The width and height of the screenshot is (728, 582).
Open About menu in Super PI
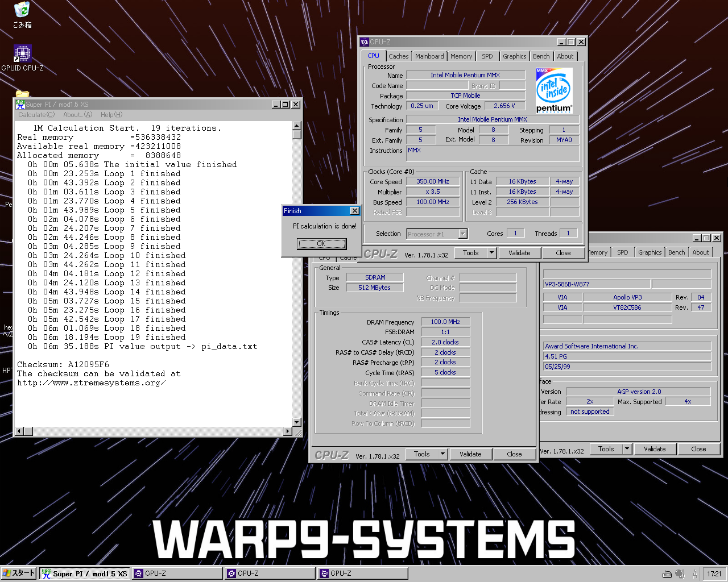tap(77, 115)
